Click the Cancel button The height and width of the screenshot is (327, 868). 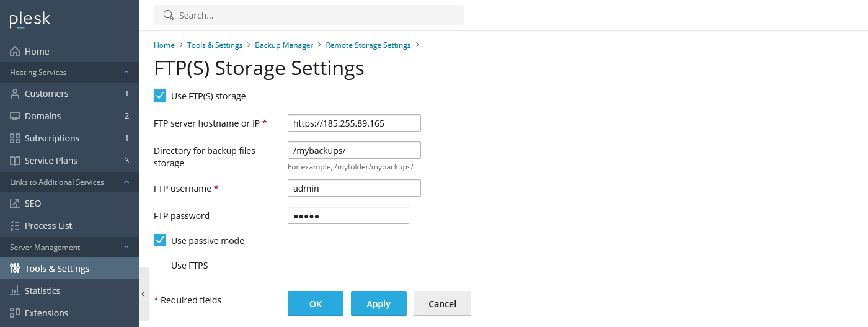pos(443,303)
